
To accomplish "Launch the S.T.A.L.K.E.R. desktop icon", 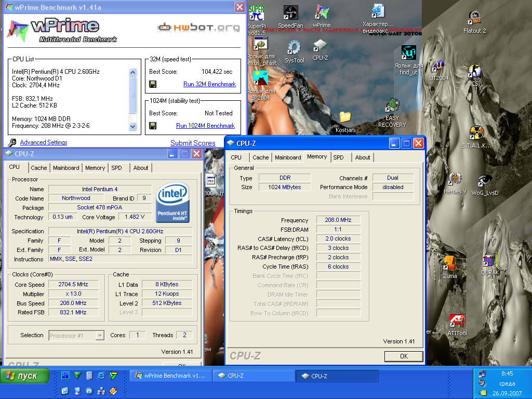I will coord(476,133).
